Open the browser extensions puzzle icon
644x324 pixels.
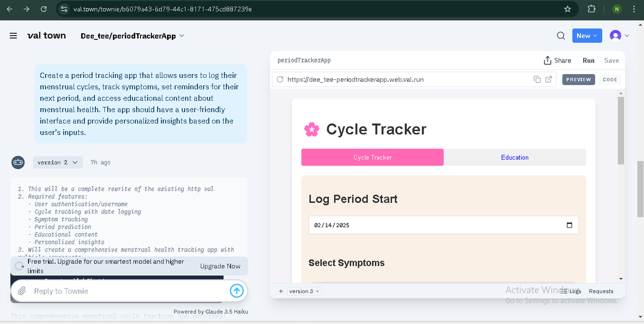(592, 9)
